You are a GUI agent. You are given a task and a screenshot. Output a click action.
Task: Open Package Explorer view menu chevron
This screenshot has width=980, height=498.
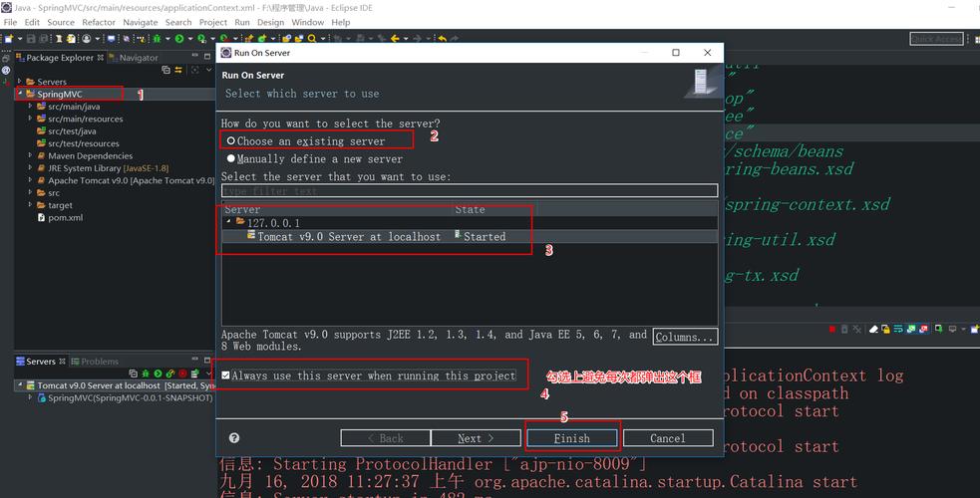tap(208, 70)
